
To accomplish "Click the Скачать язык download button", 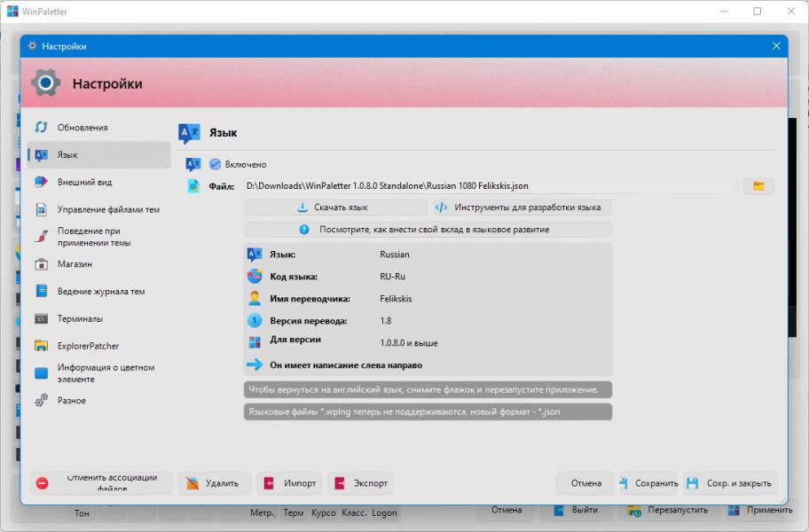I will pyautogui.click(x=335, y=207).
